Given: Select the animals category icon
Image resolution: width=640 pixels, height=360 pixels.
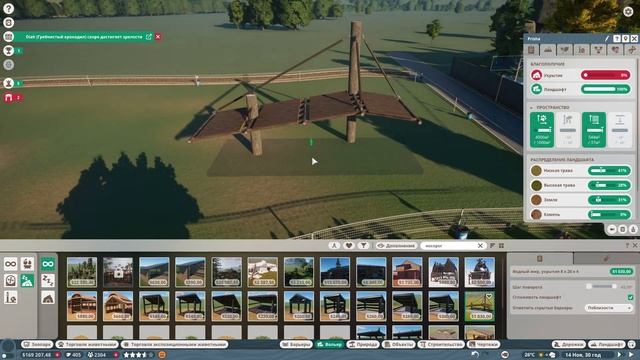Looking at the screenshot, I should pos(27,264).
